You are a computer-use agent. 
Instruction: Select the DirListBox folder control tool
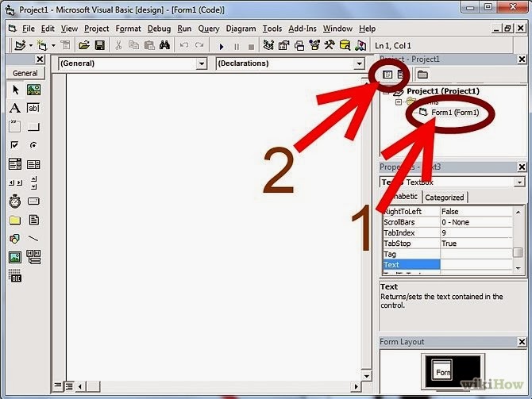click(15, 220)
